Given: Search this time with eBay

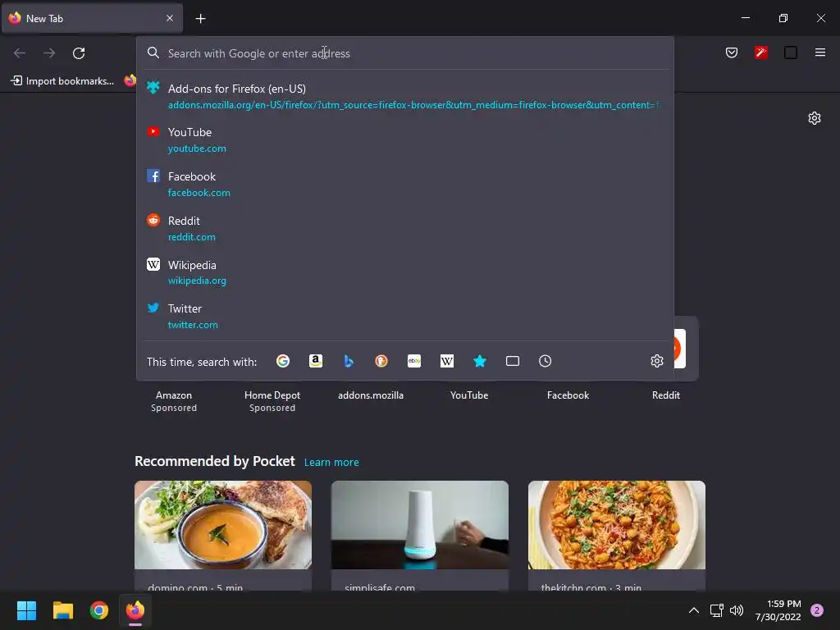Looking at the screenshot, I should tap(414, 361).
